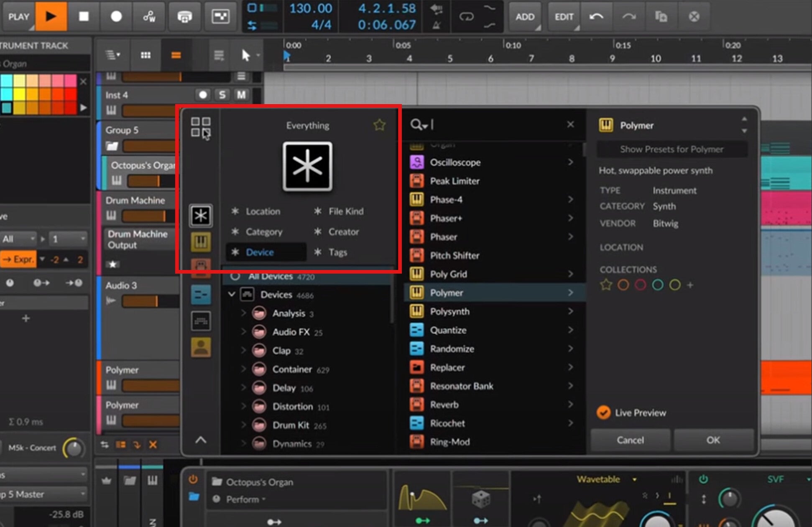Select the user profile icon in browser sidebar
Viewport: 812px width, 527px height.
point(201,347)
